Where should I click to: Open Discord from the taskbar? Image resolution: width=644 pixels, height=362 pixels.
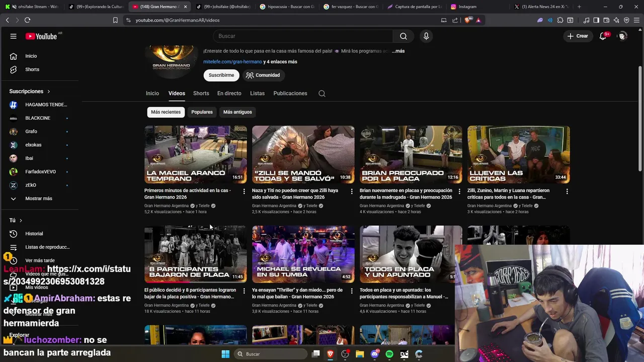coord(374,354)
